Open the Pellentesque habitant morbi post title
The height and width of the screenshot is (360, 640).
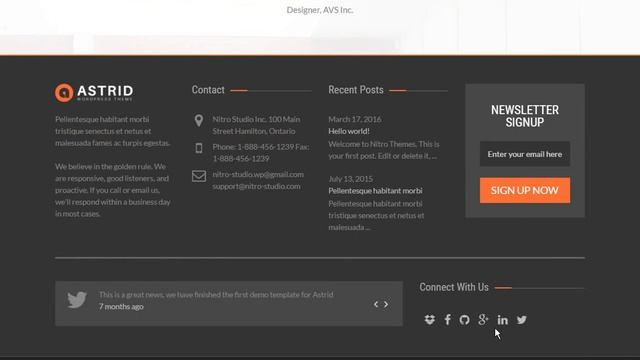(376, 191)
